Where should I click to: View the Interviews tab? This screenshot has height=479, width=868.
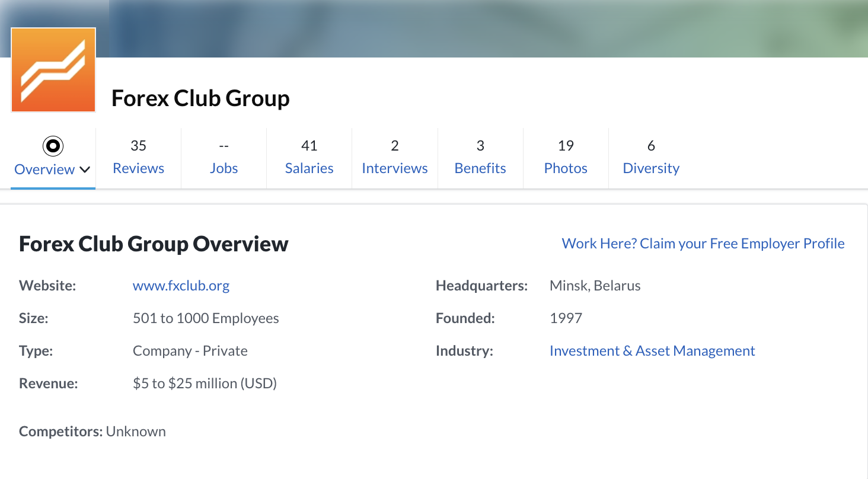click(x=394, y=158)
